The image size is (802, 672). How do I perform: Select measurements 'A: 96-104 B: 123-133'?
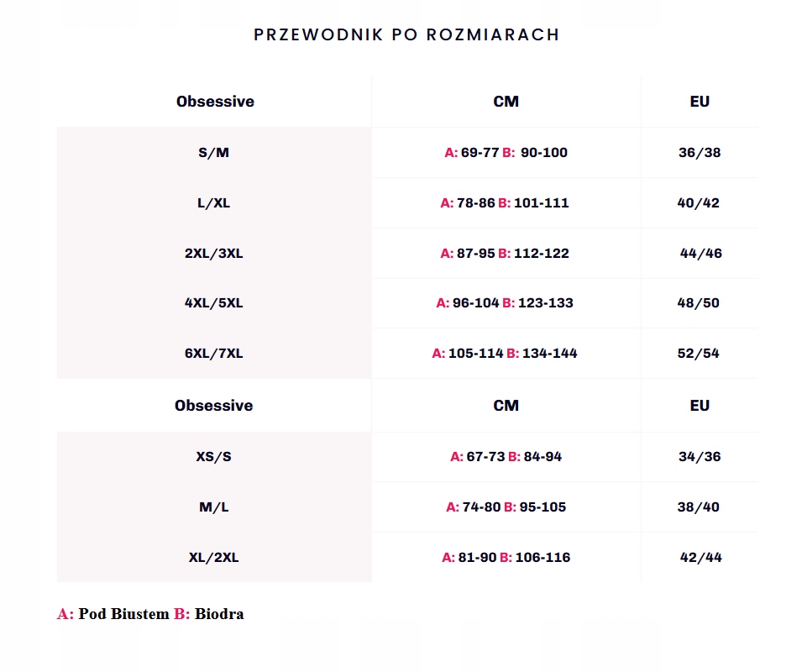coord(505,303)
